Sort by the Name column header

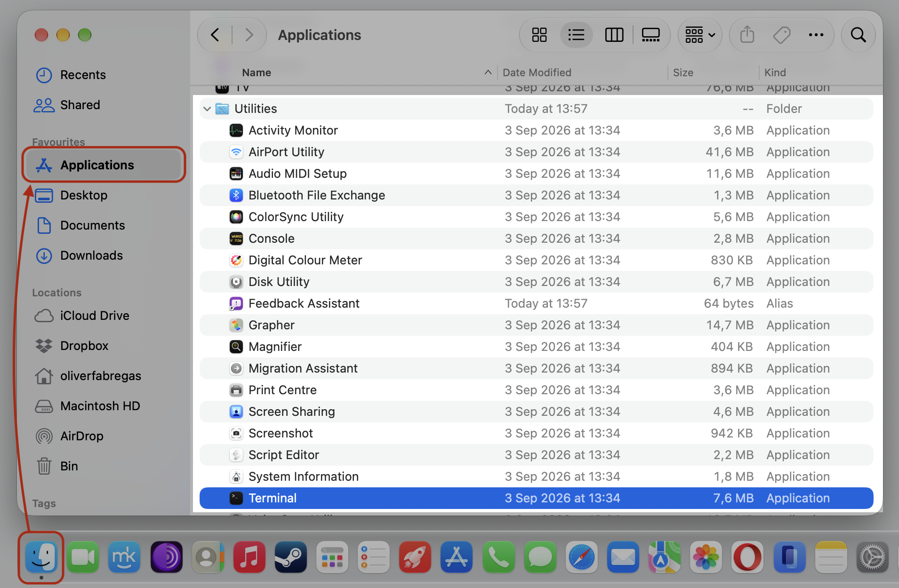[257, 72]
